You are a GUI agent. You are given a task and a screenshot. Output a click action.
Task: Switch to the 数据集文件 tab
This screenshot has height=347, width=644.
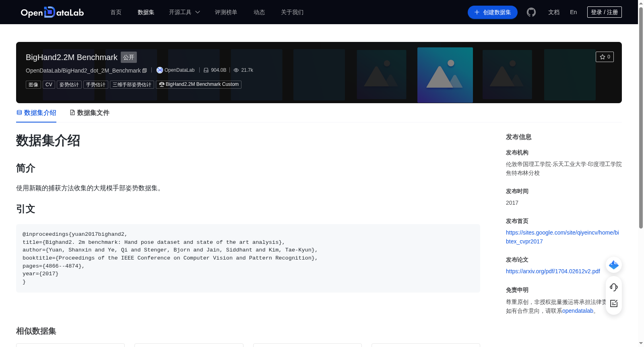(x=89, y=113)
